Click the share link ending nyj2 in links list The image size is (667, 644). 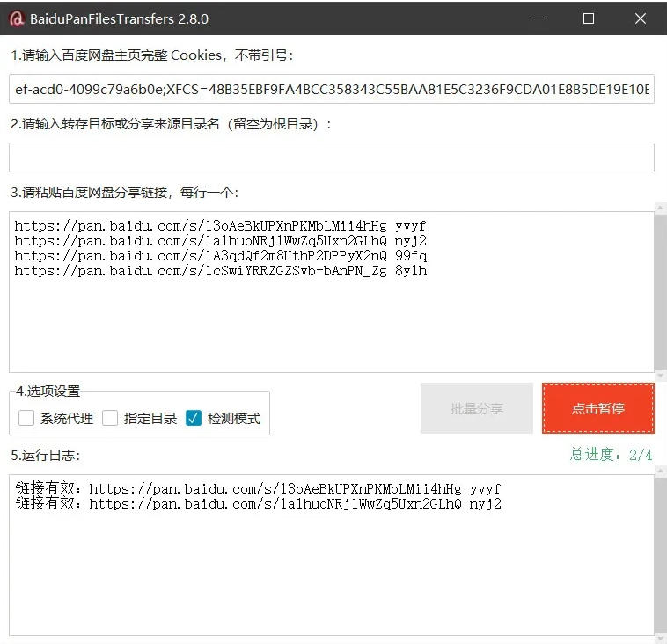pos(220,241)
